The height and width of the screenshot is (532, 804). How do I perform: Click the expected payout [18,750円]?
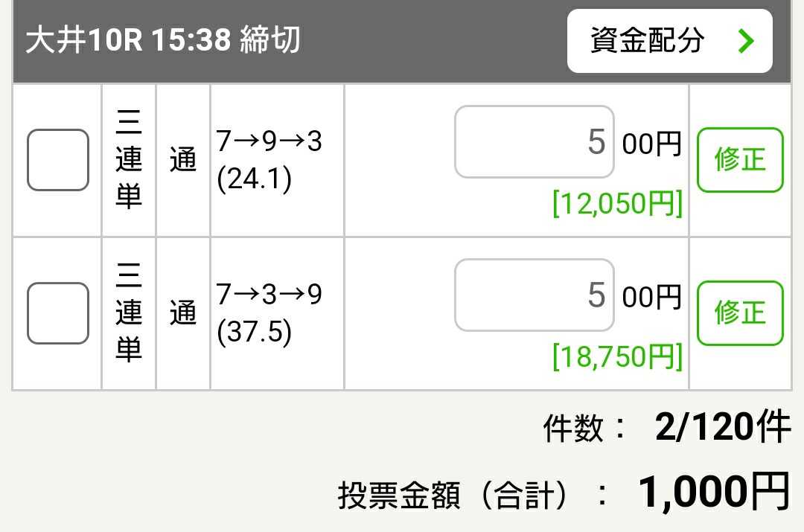point(617,356)
